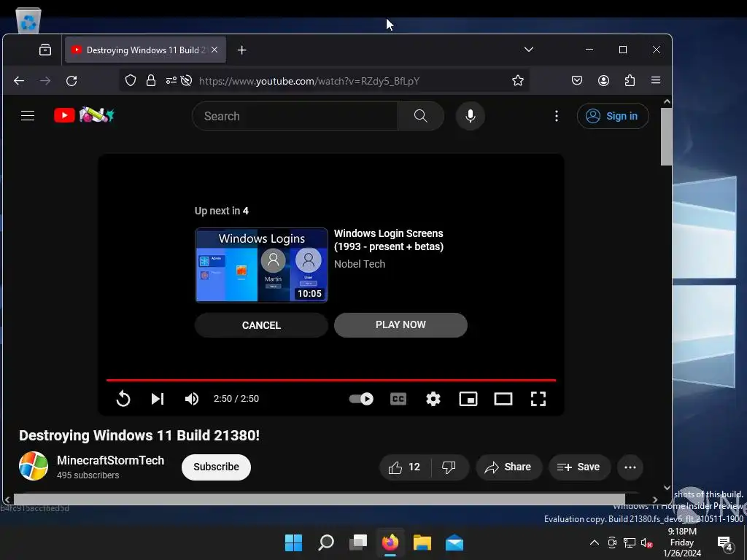Reload the current page
Viewport: 747px width, 560px height.
(71, 81)
